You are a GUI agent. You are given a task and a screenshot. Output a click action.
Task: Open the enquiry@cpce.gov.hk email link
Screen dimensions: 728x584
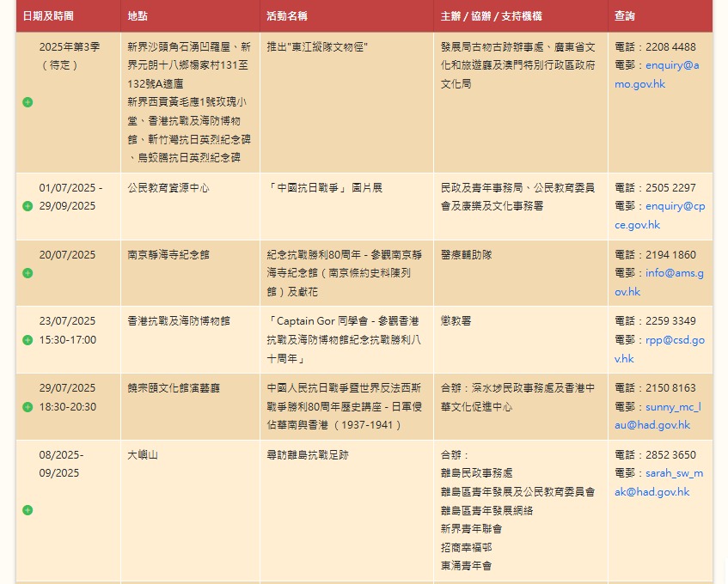coord(660,216)
